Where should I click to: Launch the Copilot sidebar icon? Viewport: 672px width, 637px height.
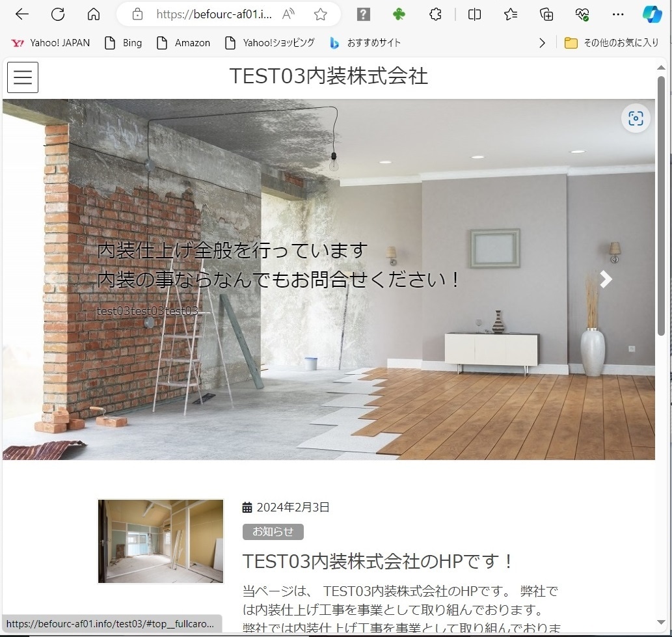[652, 14]
